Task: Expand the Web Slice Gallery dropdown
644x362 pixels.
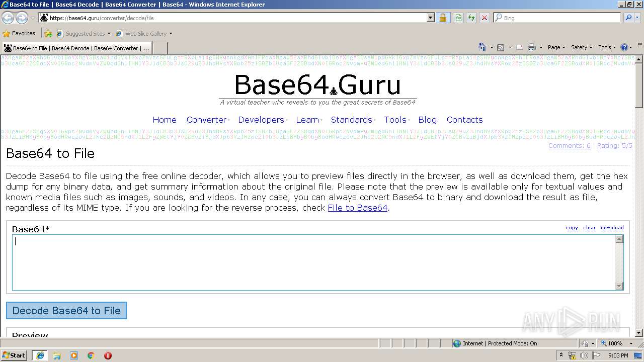Action: point(171,34)
